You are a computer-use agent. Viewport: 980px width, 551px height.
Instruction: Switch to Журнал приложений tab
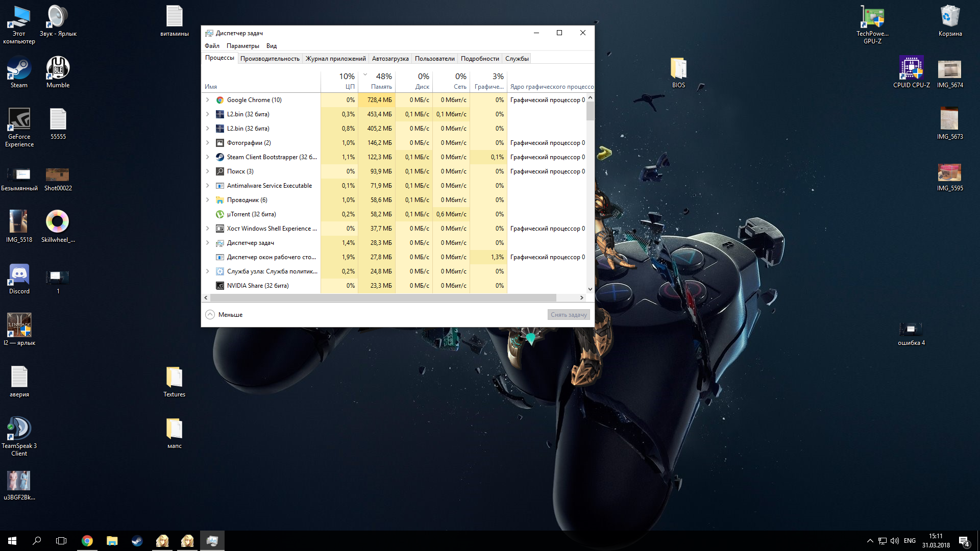click(336, 59)
